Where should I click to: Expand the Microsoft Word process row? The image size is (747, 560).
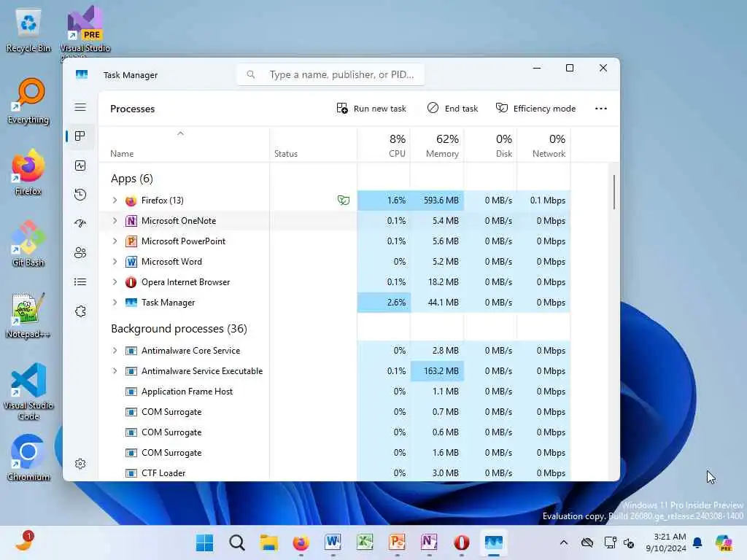pos(115,262)
